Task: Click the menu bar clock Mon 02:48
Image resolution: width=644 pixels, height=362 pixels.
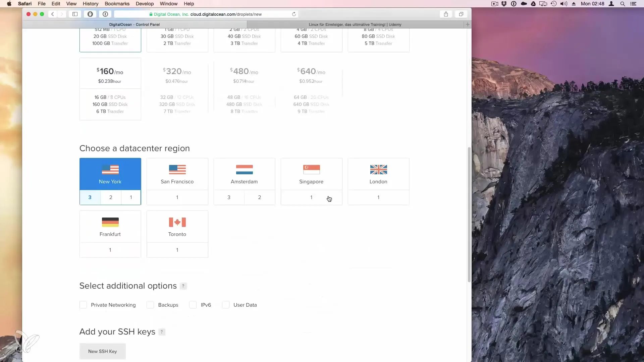Action: click(x=592, y=4)
